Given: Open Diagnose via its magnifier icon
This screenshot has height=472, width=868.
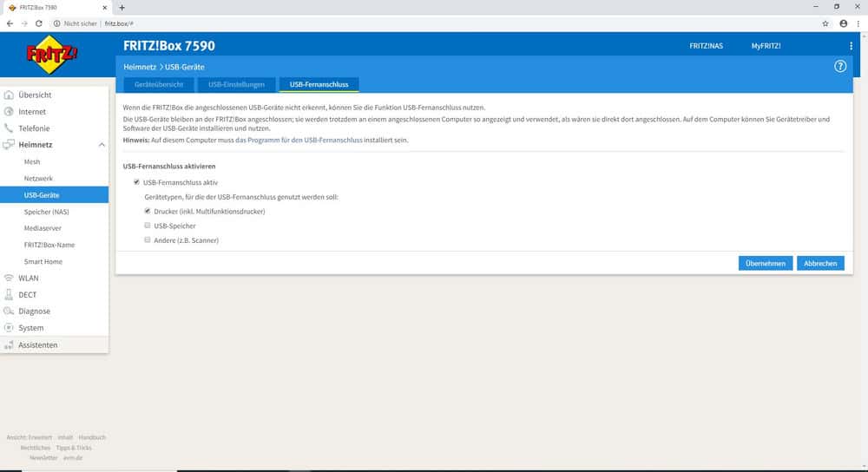Looking at the screenshot, I should pos(10,311).
